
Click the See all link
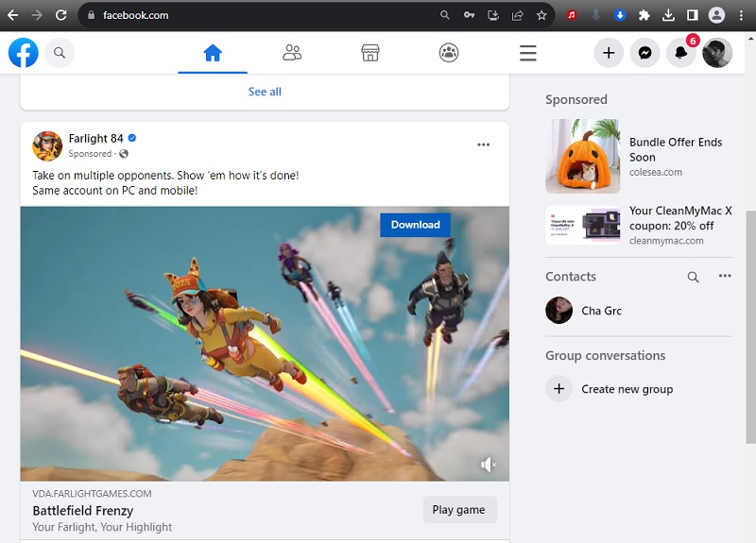click(x=265, y=92)
